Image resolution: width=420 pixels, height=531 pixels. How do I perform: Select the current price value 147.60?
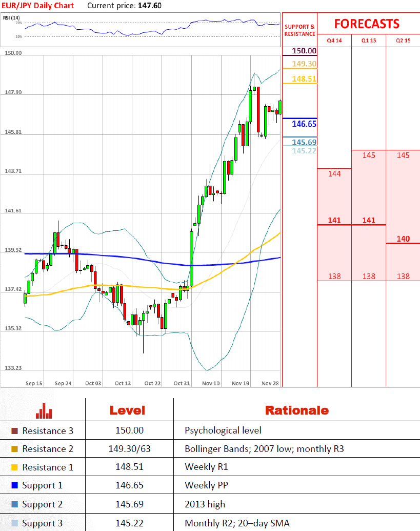(150, 6)
